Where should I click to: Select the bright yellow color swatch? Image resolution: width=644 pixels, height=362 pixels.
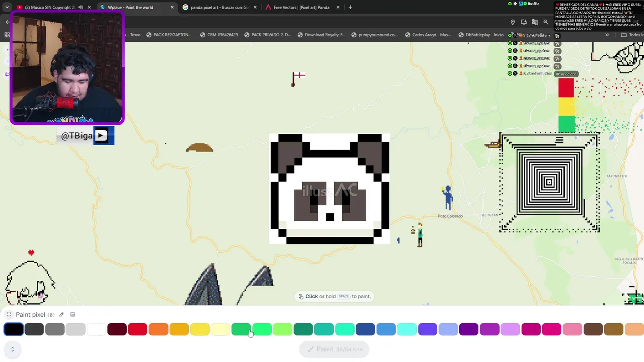(x=200, y=329)
